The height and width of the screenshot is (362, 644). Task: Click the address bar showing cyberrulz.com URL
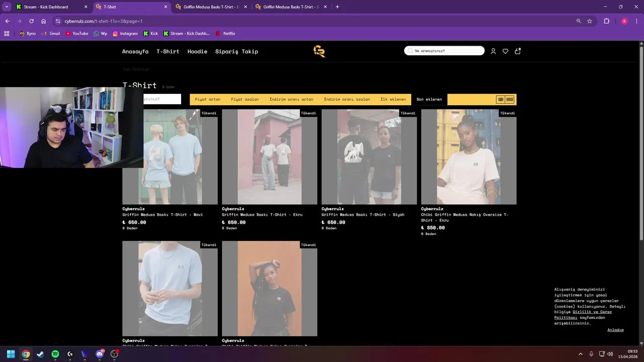312,21
